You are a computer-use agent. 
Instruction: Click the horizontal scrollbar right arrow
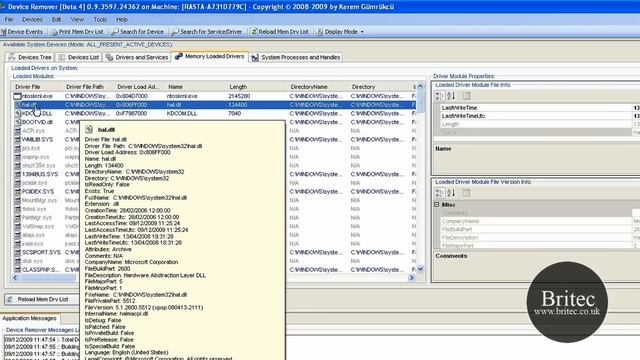[411, 278]
